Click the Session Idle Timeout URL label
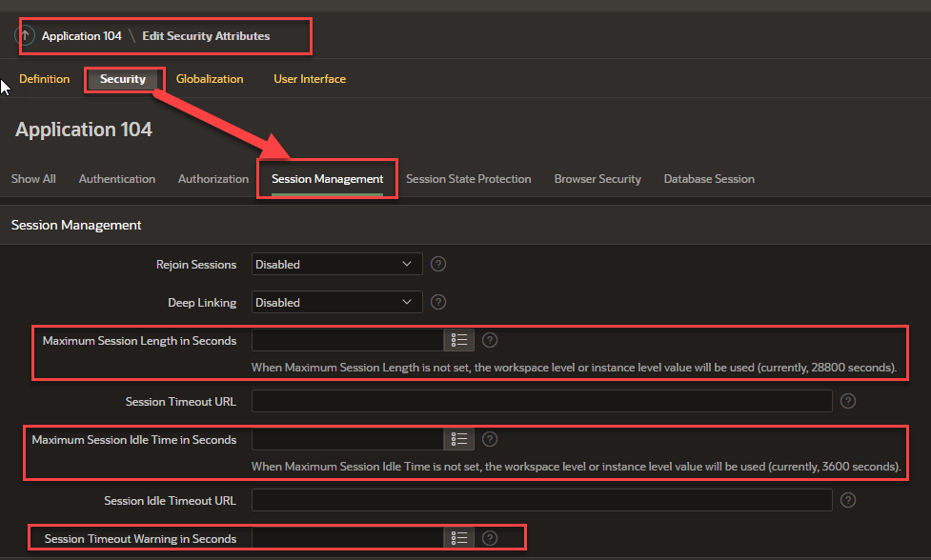Screen dimensions: 931x560 click(x=170, y=501)
